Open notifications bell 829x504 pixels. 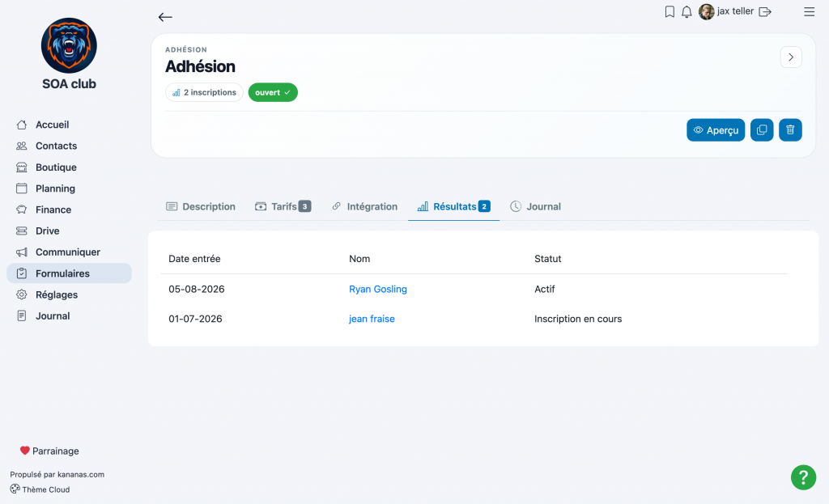(x=687, y=11)
